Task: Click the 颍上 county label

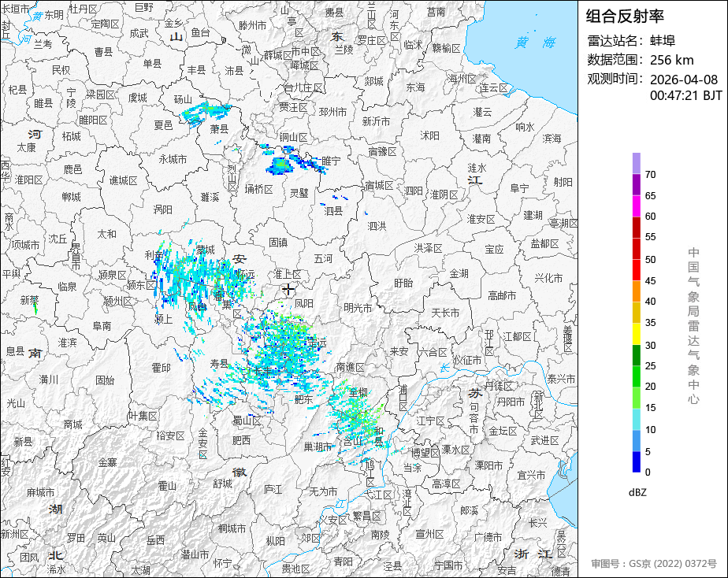Action: click(x=163, y=319)
